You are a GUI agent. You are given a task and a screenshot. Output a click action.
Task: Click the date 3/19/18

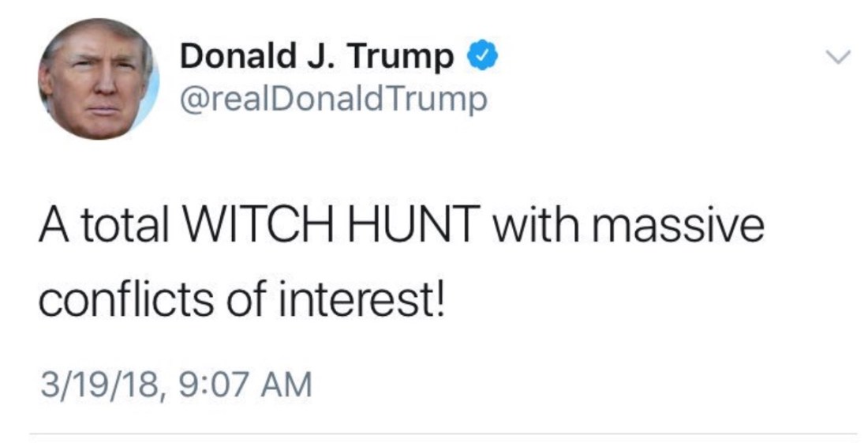pyautogui.click(x=94, y=385)
